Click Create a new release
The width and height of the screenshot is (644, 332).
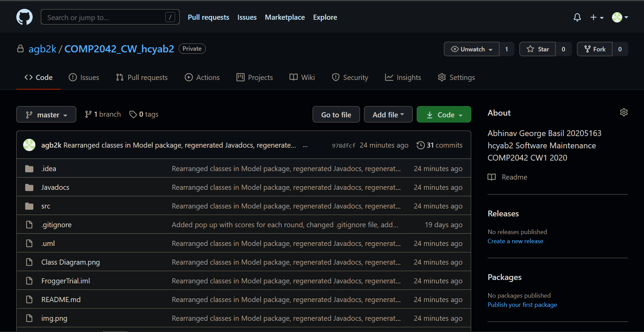tap(515, 241)
